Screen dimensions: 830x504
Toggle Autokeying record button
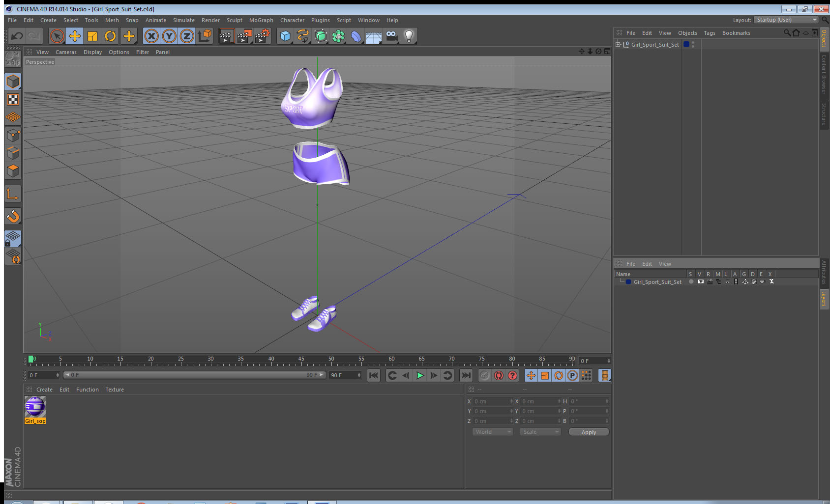tap(499, 375)
